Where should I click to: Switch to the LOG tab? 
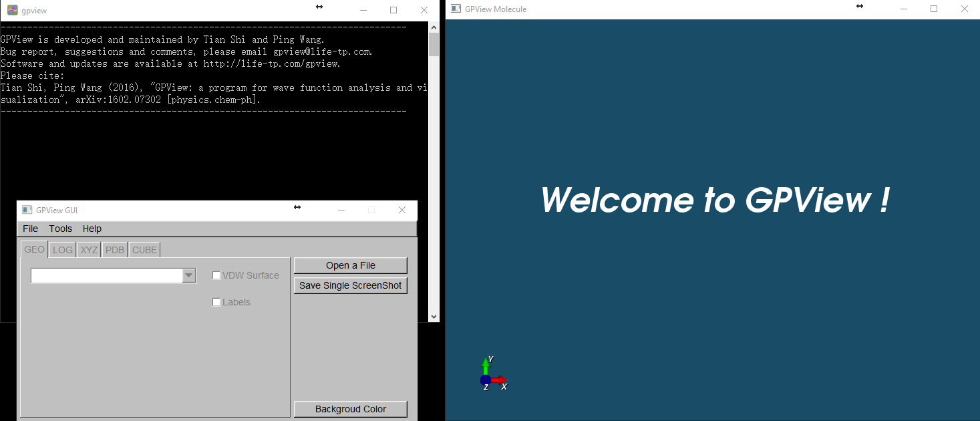coord(63,250)
